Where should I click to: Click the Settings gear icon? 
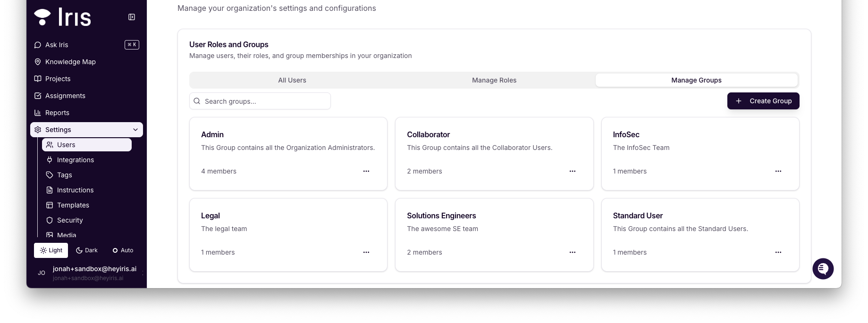point(38,130)
